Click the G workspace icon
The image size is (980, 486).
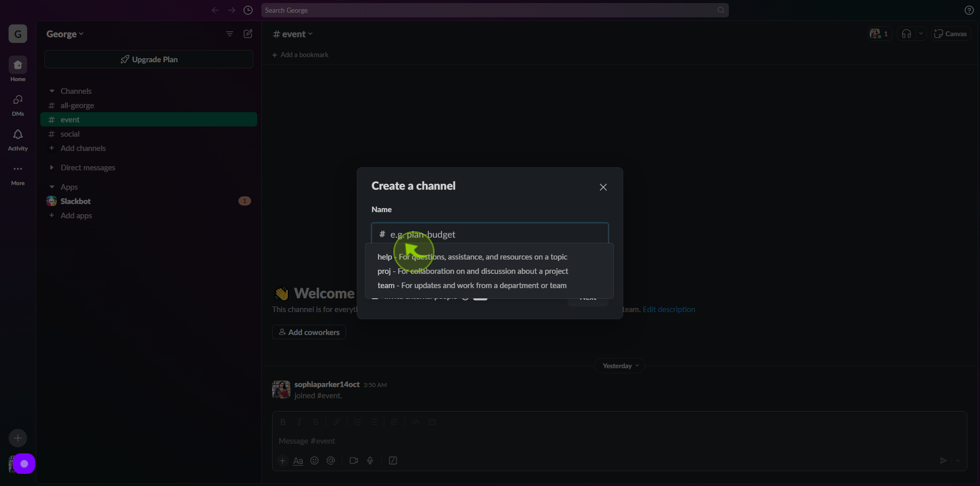click(18, 34)
